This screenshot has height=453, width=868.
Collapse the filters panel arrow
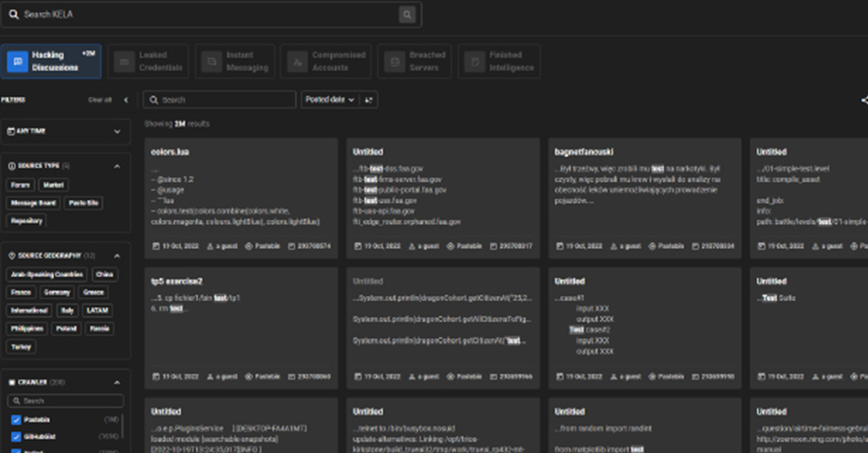coord(126,100)
